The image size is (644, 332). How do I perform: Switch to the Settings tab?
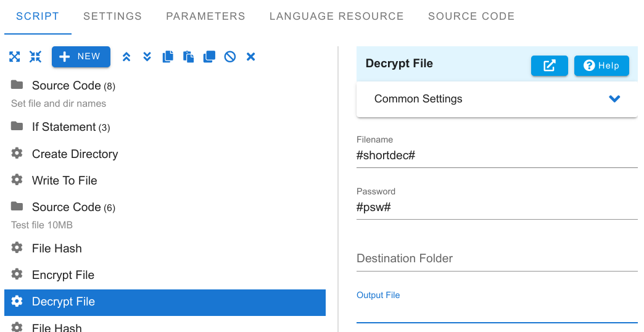coord(112,17)
